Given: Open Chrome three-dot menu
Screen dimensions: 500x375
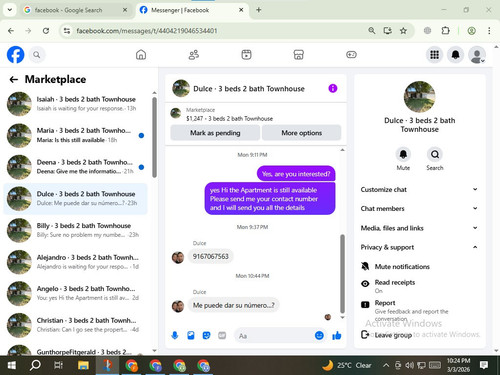Looking at the screenshot, I should pyautogui.click(x=489, y=31).
